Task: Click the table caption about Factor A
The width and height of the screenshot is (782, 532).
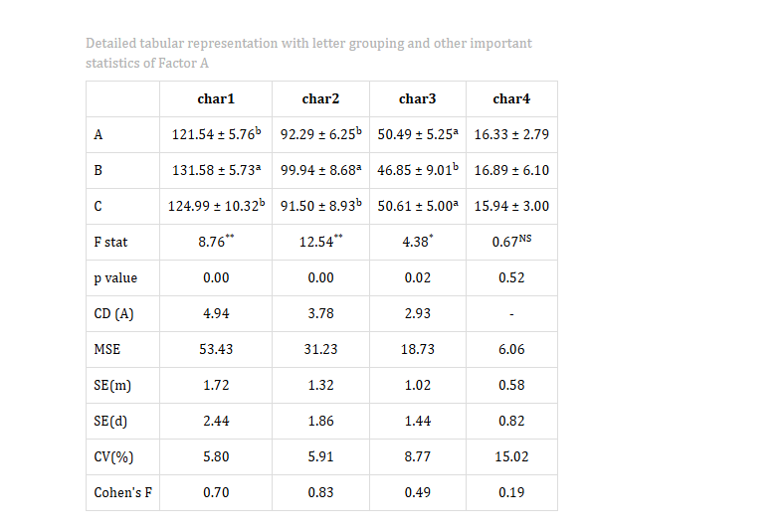Action: click(308, 53)
